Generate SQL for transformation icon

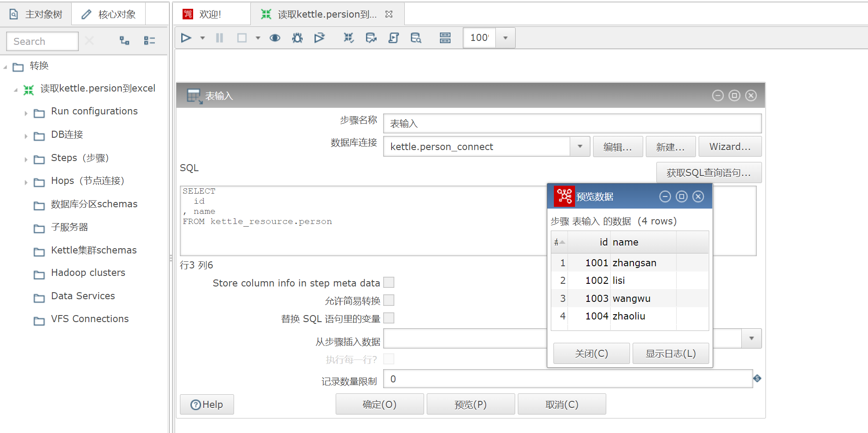click(x=393, y=38)
